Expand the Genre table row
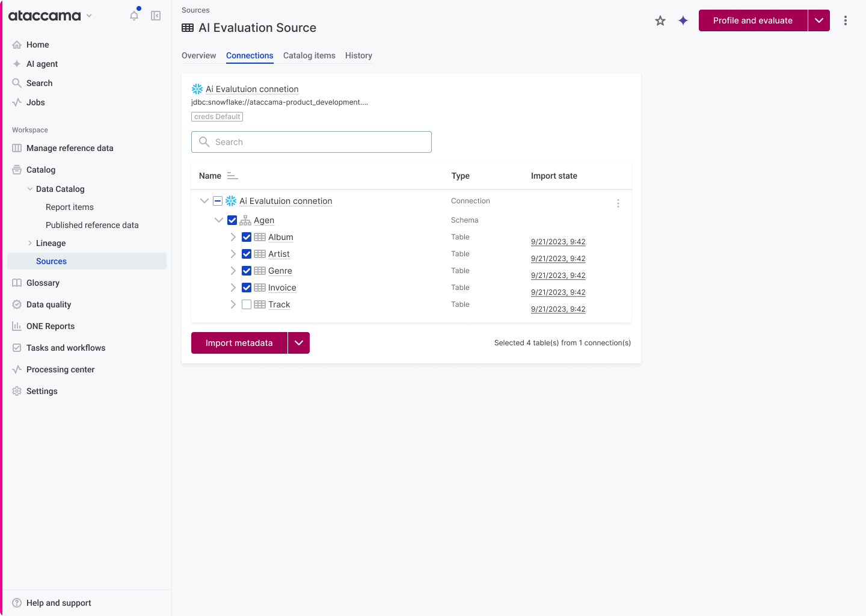Image resolution: width=866 pixels, height=616 pixels. point(233,271)
